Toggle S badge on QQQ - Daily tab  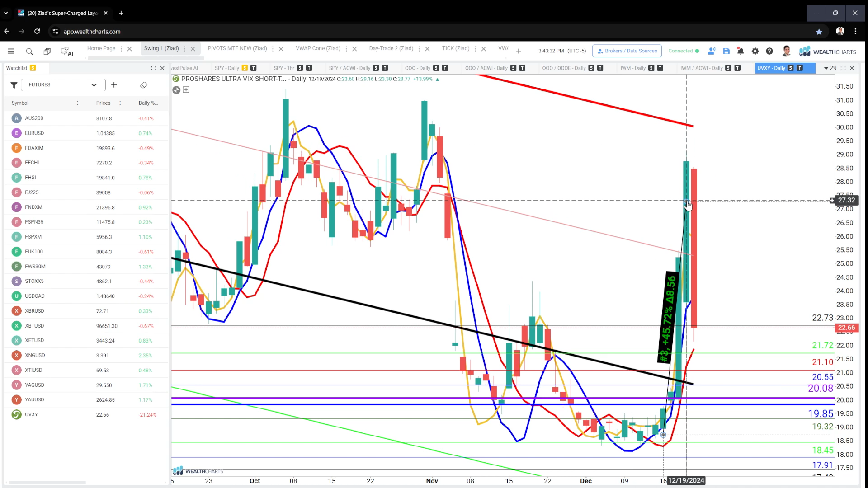pyautogui.click(x=436, y=68)
